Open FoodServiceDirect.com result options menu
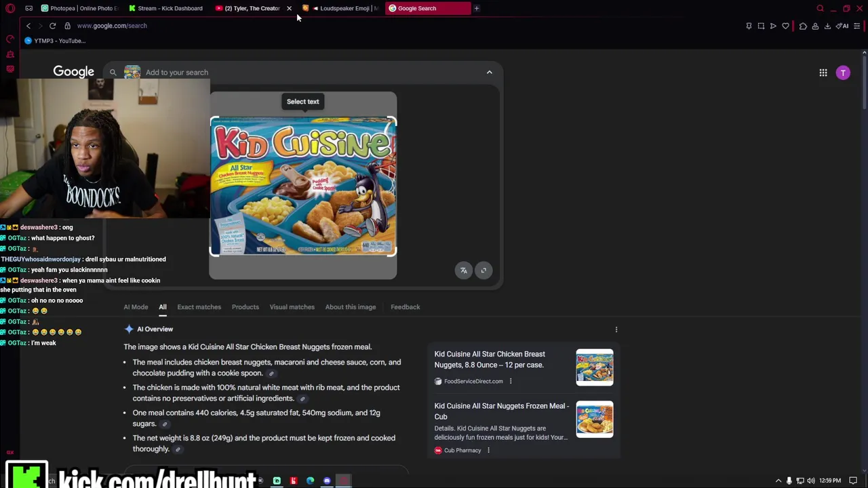The image size is (868, 488). [x=511, y=381]
